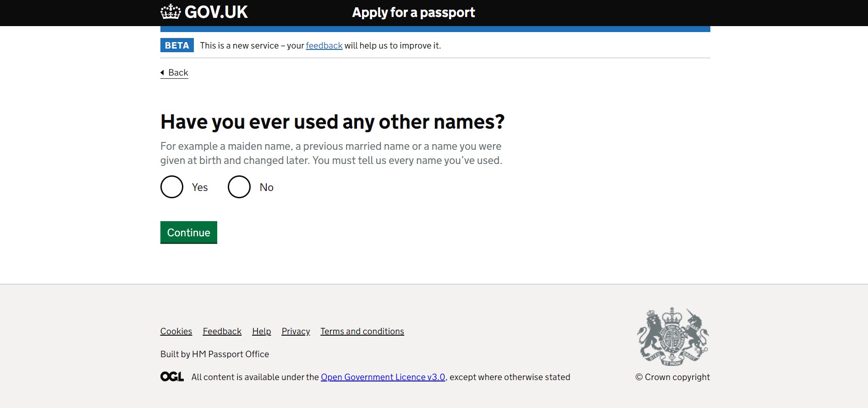The height and width of the screenshot is (408, 868).
Task: Open the feedback link in beta banner
Action: [x=324, y=45]
